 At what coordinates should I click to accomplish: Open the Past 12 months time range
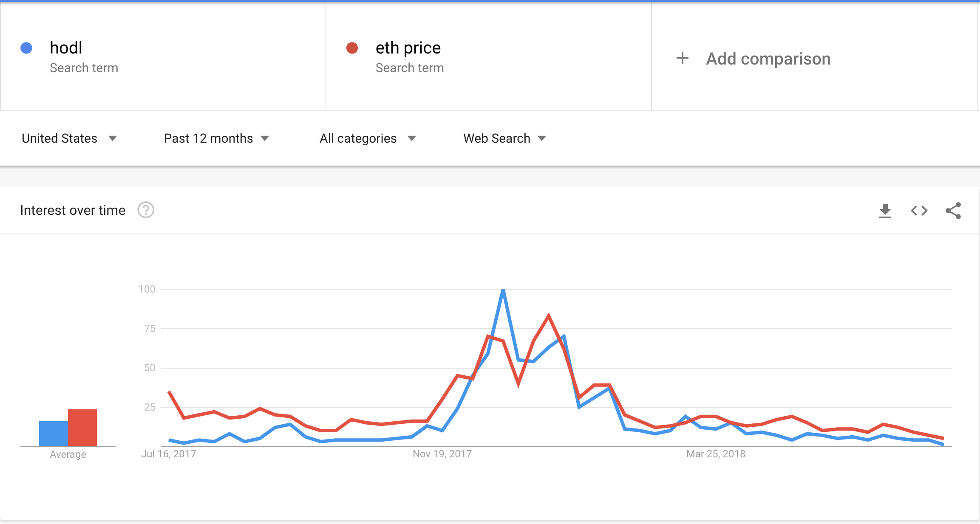tap(216, 138)
